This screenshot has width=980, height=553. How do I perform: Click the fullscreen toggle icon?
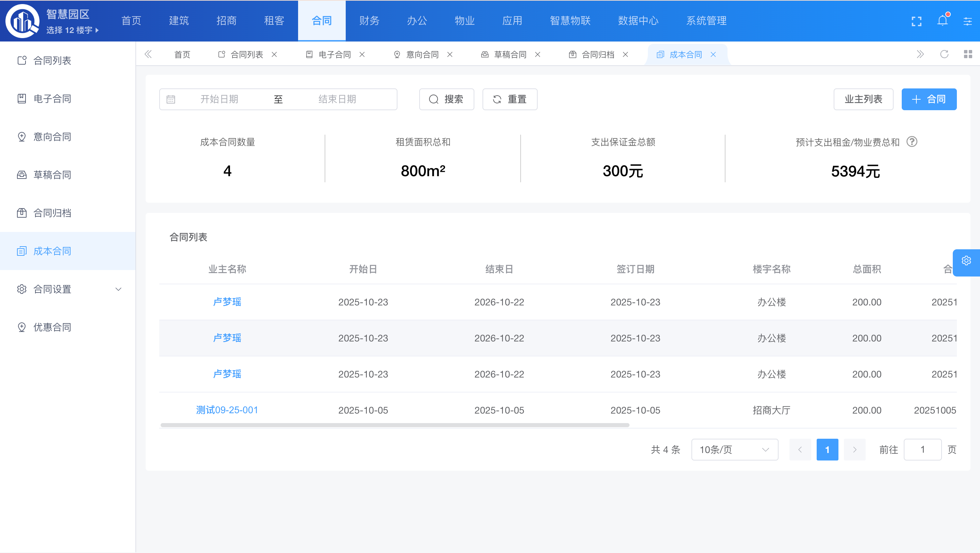pos(916,21)
